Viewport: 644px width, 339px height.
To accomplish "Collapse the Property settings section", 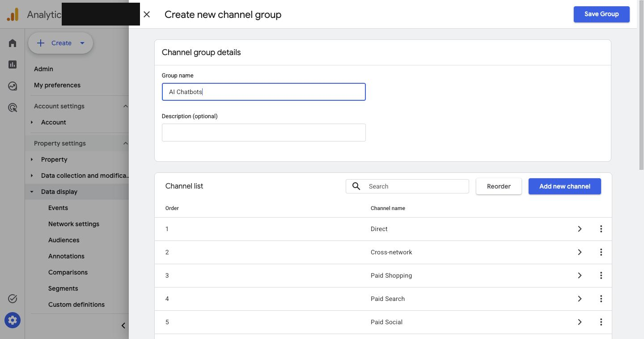I will (125, 143).
